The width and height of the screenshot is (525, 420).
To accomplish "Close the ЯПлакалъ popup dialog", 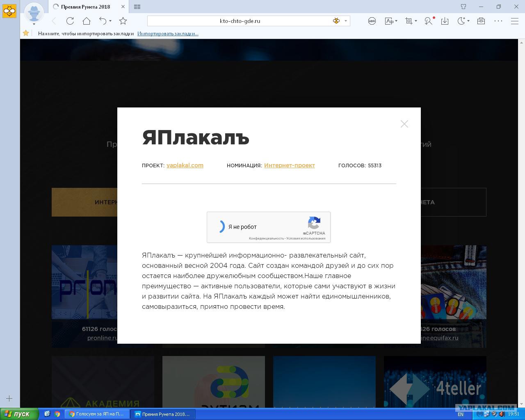I will pyautogui.click(x=404, y=124).
